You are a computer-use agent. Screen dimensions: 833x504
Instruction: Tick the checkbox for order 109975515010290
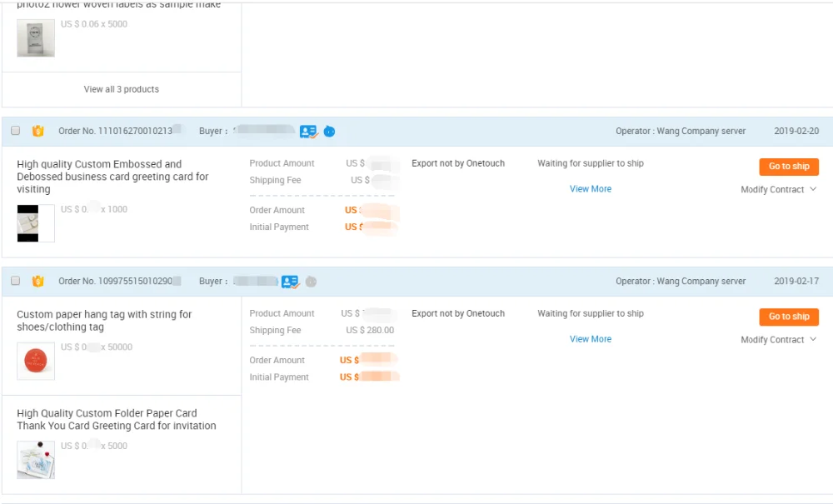pyautogui.click(x=15, y=282)
